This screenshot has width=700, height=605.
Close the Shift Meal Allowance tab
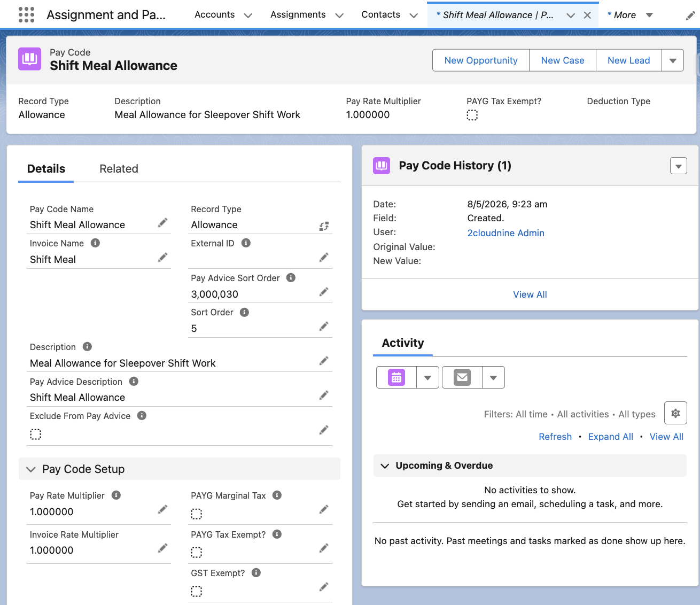(x=587, y=15)
